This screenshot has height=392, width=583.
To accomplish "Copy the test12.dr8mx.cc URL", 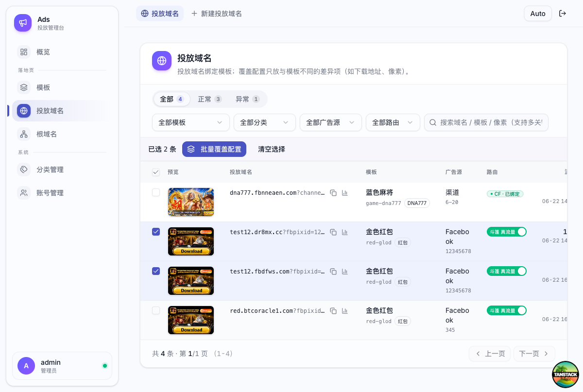I will [x=333, y=232].
